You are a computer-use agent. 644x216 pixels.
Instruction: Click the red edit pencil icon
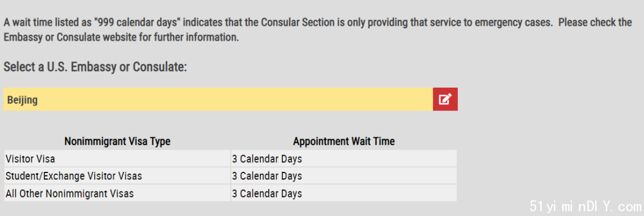click(x=445, y=99)
